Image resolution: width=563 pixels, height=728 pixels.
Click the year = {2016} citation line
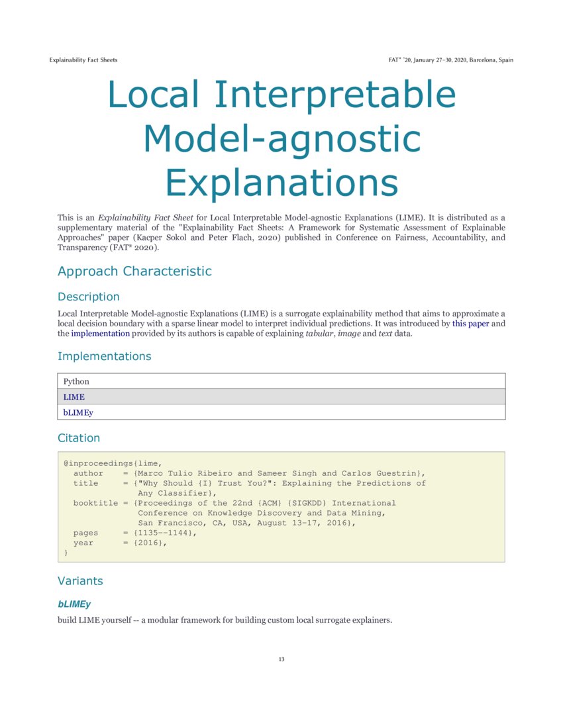tap(120, 543)
